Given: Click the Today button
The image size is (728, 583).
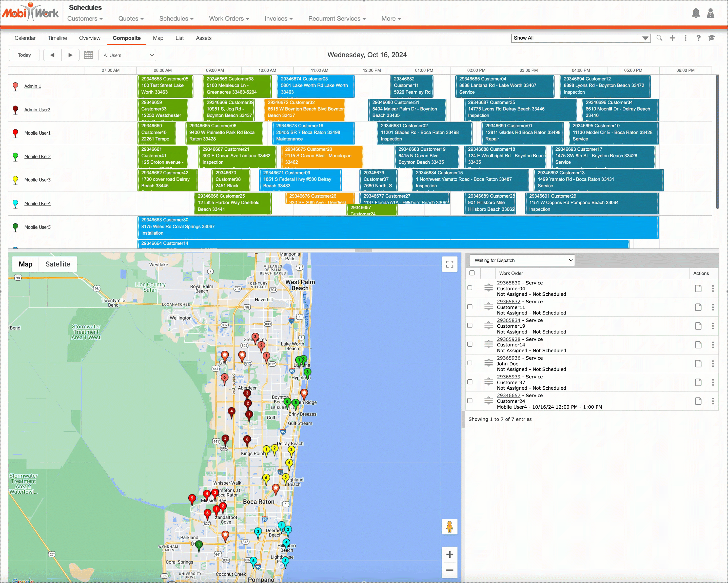Looking at the screenshot, I should point(24,55).
